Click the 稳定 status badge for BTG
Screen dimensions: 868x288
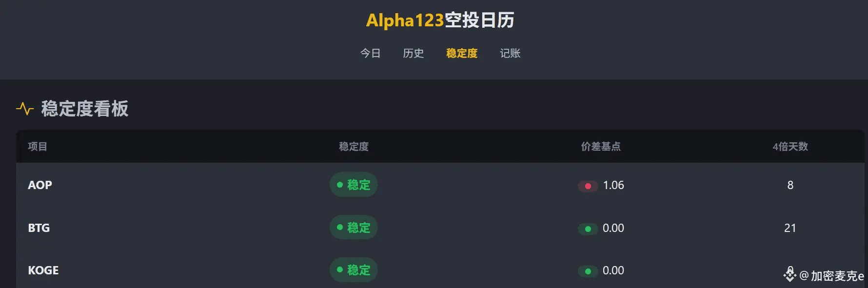click(354, 228)
